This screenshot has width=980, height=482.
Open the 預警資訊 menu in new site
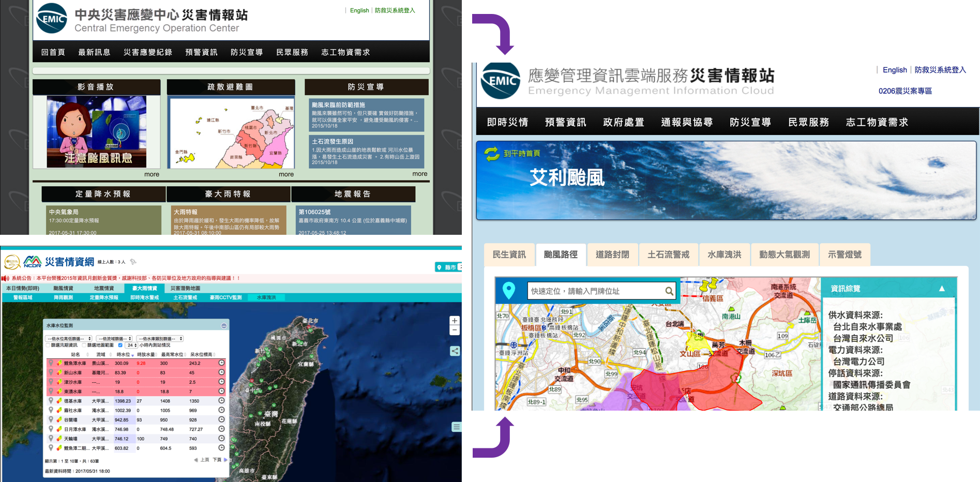(565, 122)
